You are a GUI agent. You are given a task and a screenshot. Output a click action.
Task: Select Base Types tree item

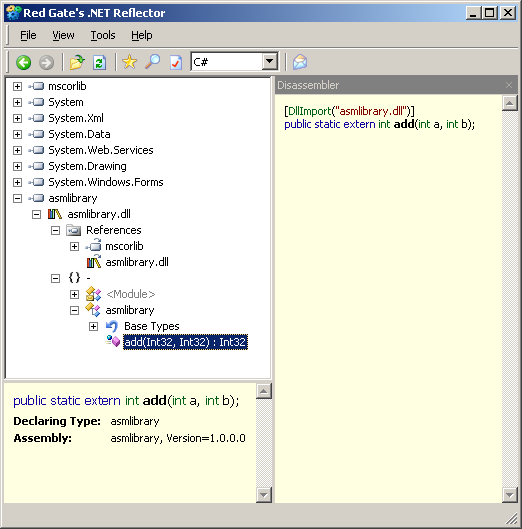click(152, 326)
